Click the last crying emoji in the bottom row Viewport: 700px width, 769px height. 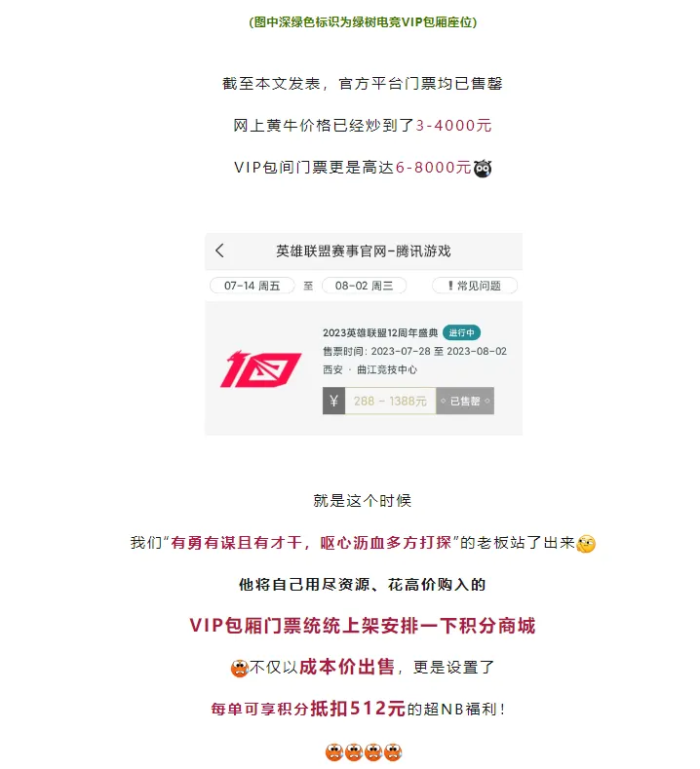pos(393,751)
